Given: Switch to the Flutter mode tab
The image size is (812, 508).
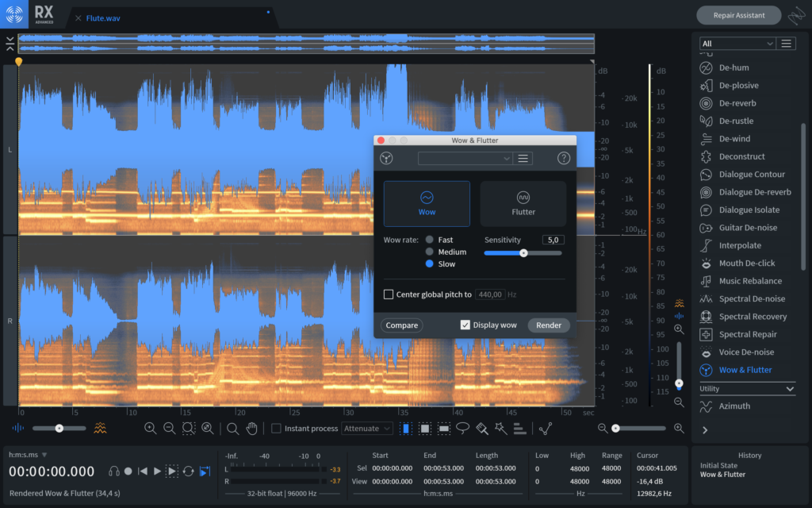Looking at the screenshot, I should click(523, 204).
